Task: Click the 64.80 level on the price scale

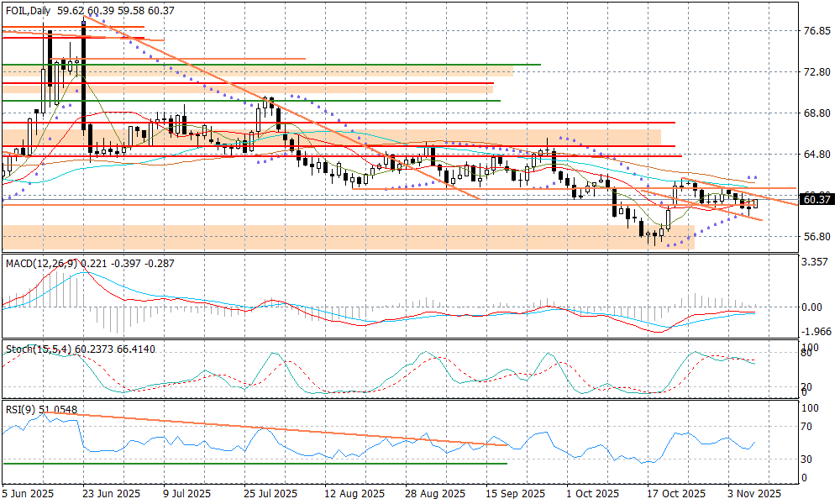Action: pyautogui.click(x=816, y=155)
